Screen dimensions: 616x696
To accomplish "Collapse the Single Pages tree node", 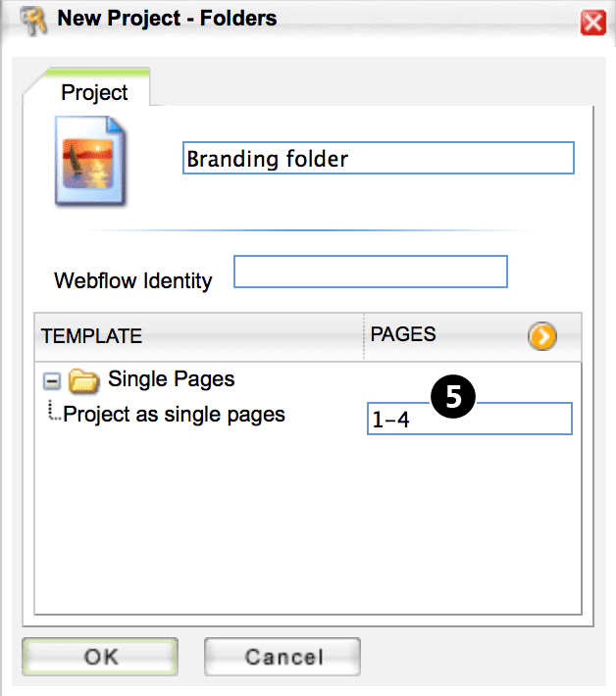I will (x=52, y=381).
